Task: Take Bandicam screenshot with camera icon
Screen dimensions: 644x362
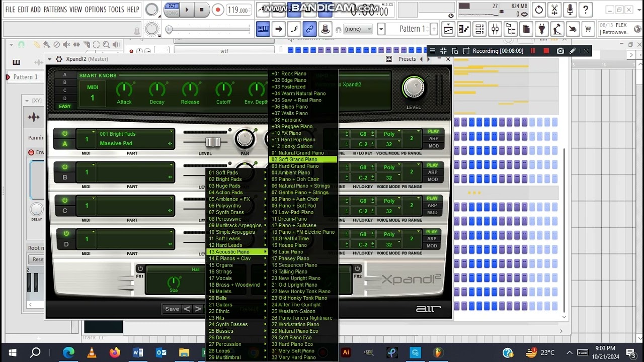Action: click(560, 51)
